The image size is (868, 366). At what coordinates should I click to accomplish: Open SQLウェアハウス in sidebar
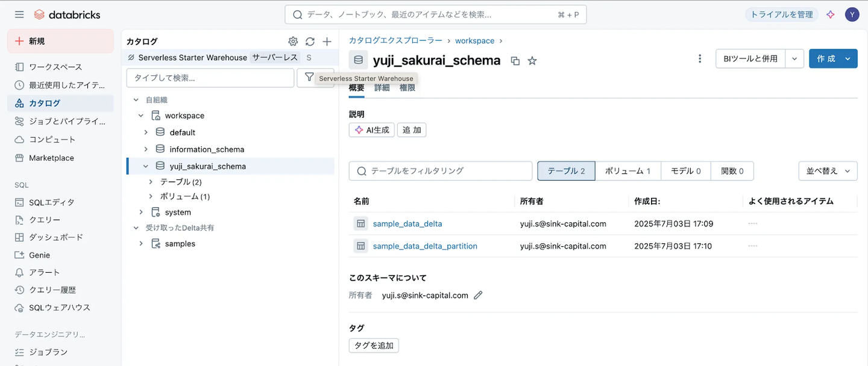[60, 307]
